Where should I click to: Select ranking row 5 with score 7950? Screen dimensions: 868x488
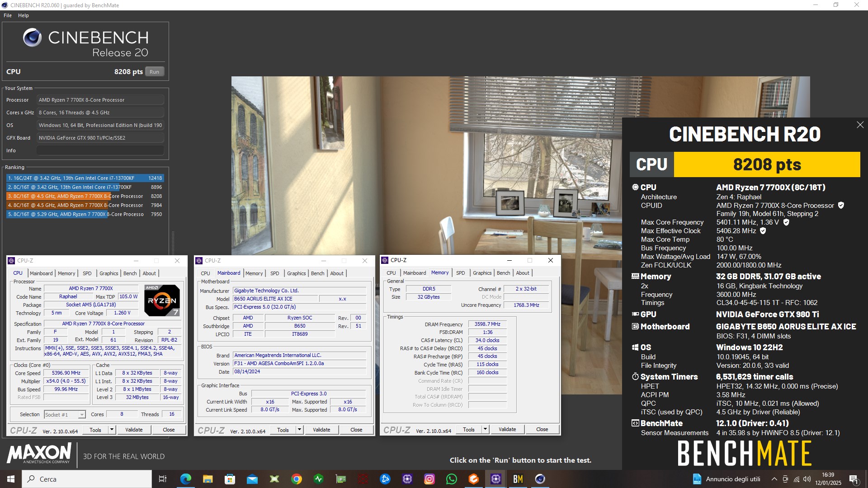[85, 214]
